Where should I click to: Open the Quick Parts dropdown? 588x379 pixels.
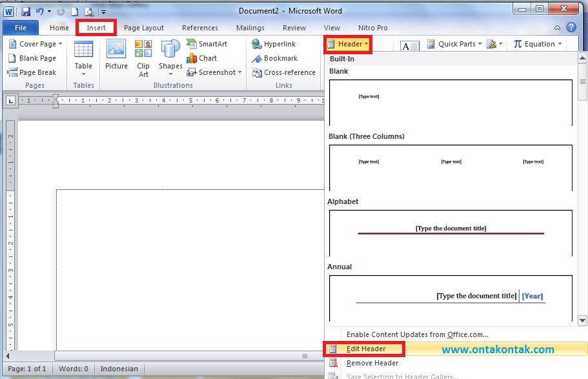coord(454,44)
